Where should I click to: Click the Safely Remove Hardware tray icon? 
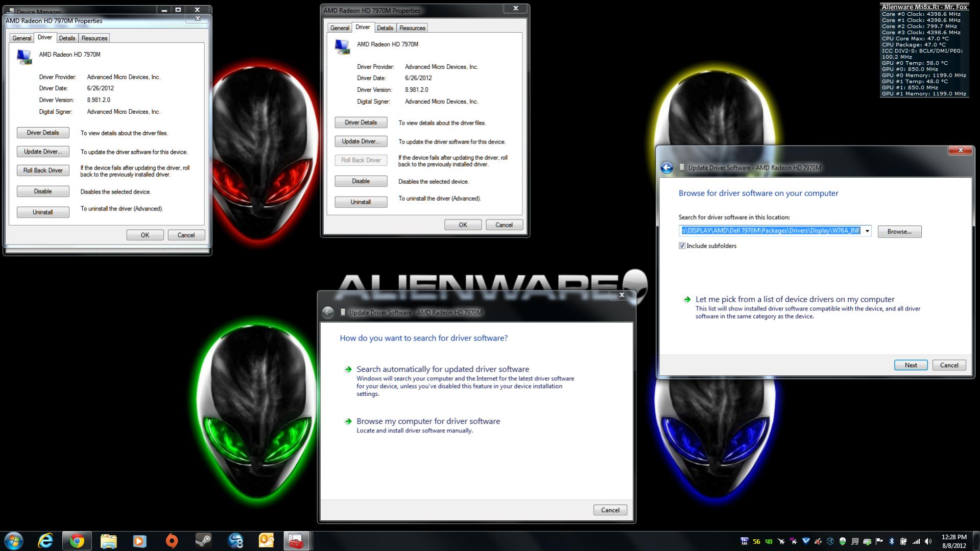pyautogui.click(x=867, y=541)
